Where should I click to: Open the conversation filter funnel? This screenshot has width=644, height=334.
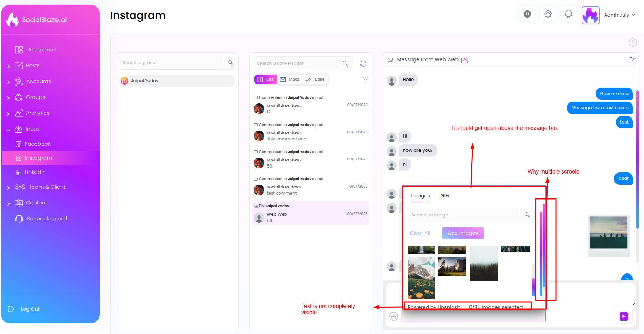click(x=365, y=80)
